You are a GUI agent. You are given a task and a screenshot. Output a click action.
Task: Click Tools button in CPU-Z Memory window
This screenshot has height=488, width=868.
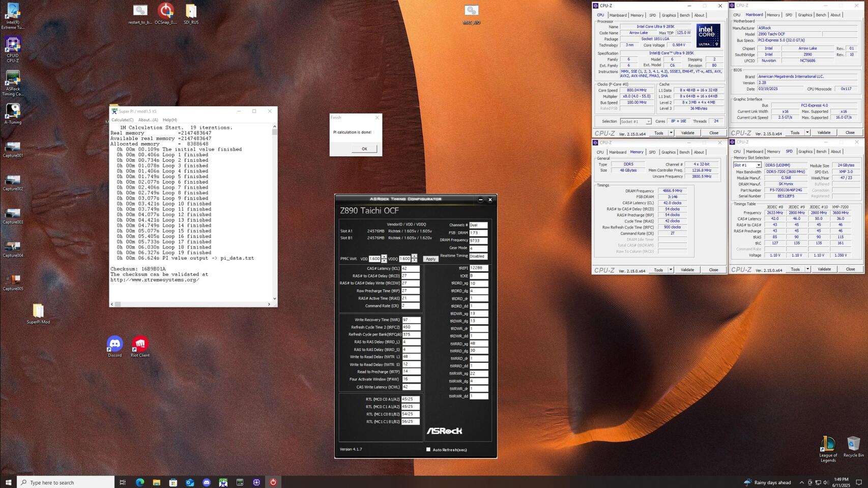(x=658, y=270)
